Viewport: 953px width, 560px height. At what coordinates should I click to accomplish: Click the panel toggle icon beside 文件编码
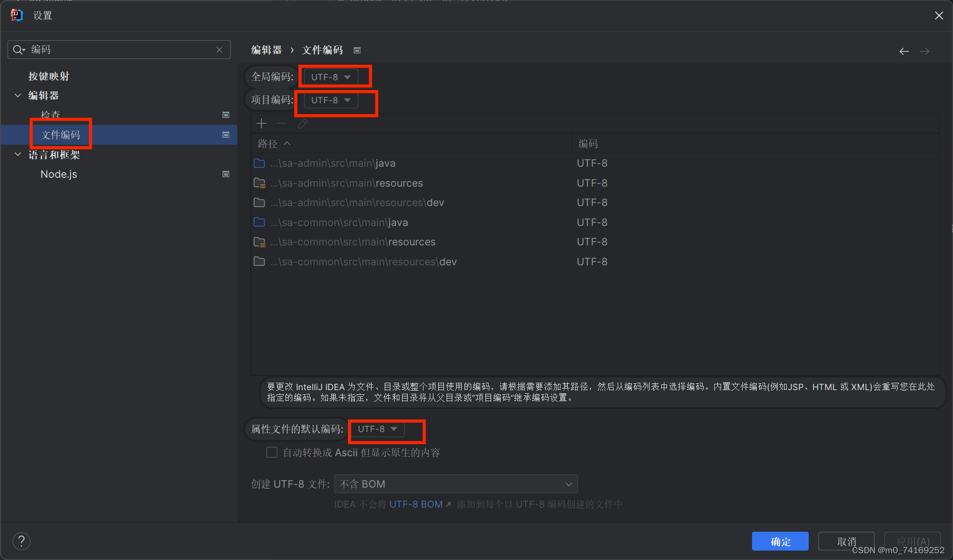[x=226, y=134]
